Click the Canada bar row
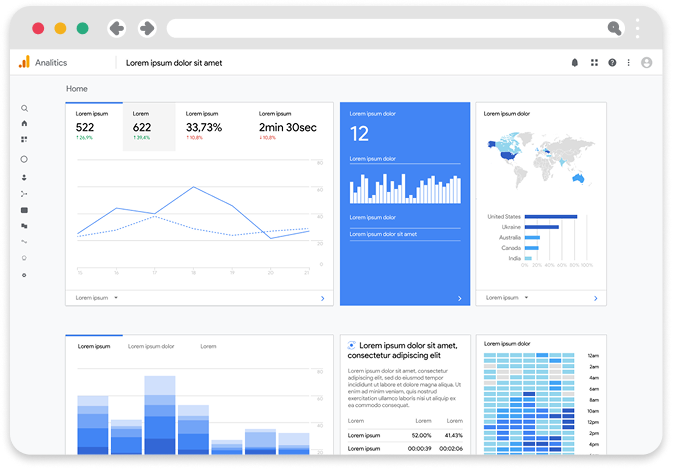 520,248
